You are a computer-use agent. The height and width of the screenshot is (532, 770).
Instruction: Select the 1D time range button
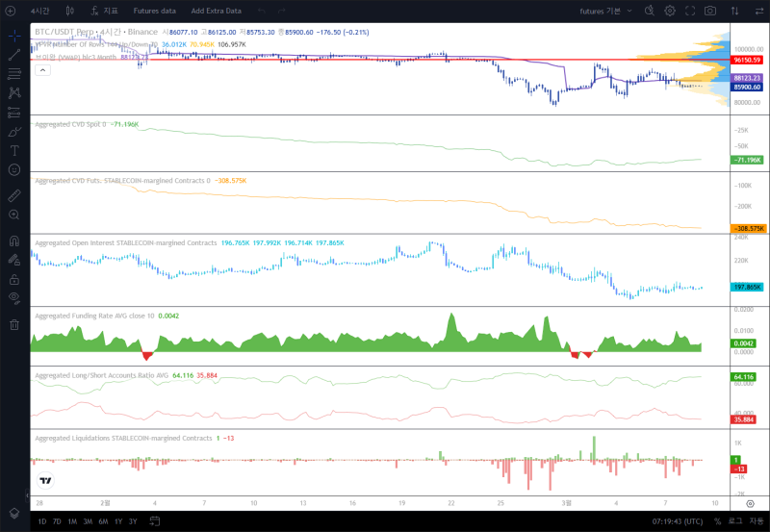[42, 521]
